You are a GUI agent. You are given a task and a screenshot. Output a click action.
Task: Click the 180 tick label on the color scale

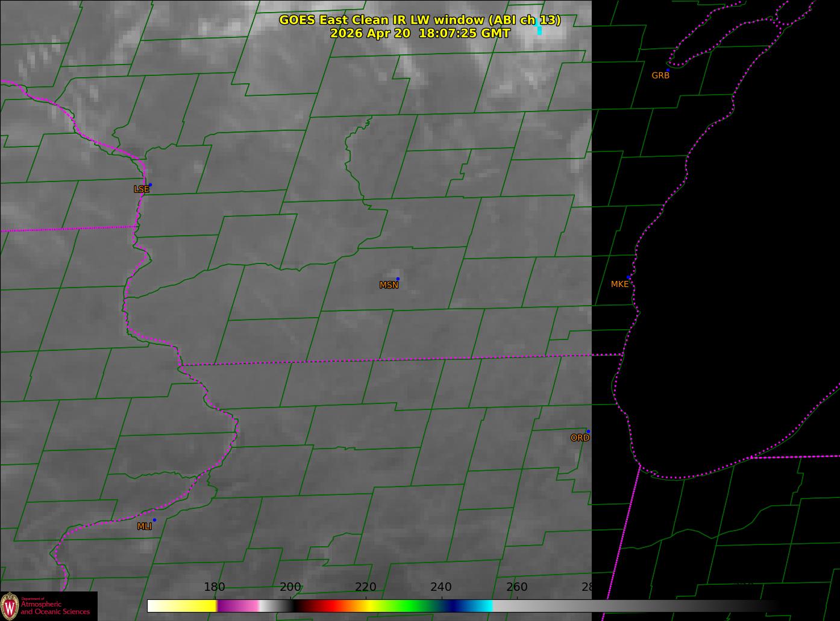(x=215, y=587)
